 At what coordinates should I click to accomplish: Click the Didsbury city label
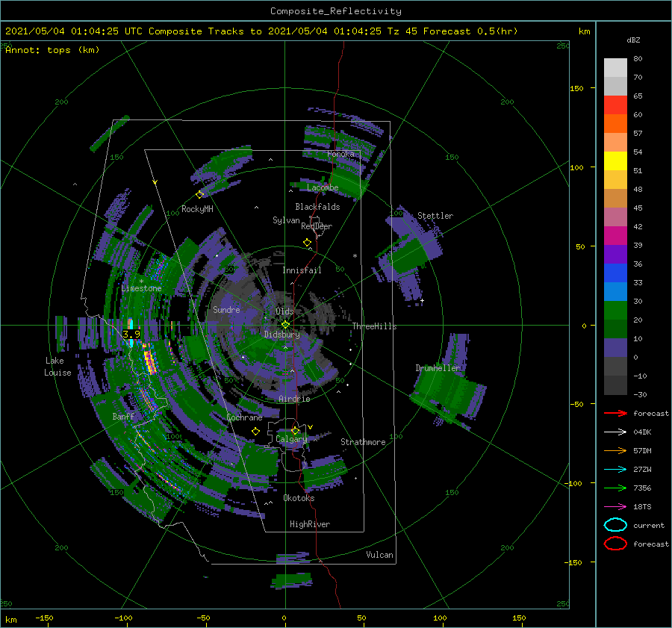pos(281,335)
